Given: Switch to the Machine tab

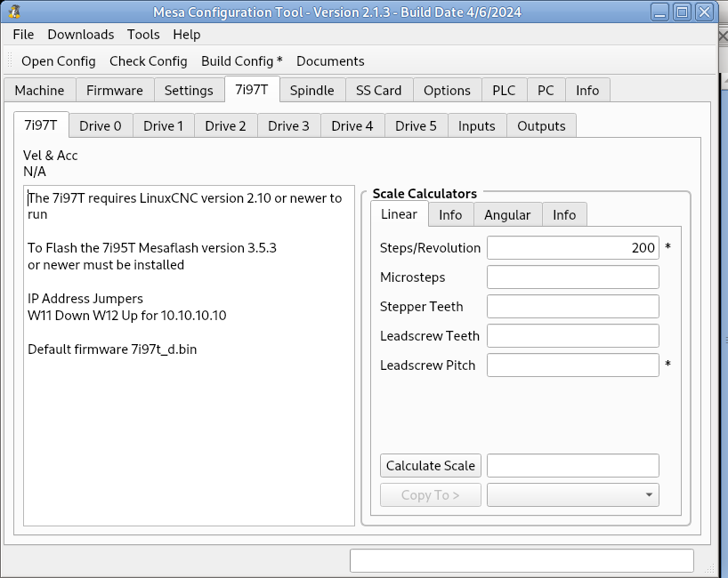Looking at the screenshot, I should [x=39, y=90].
